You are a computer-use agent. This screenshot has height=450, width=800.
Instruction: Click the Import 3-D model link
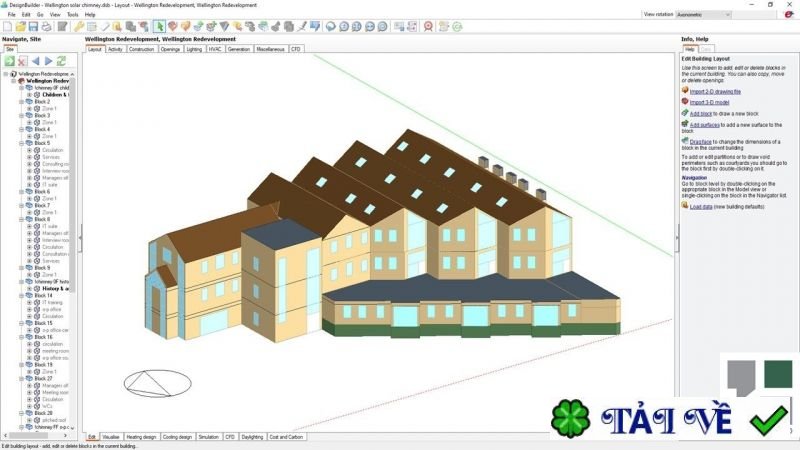pyautogui.click(x=709, y=103)
